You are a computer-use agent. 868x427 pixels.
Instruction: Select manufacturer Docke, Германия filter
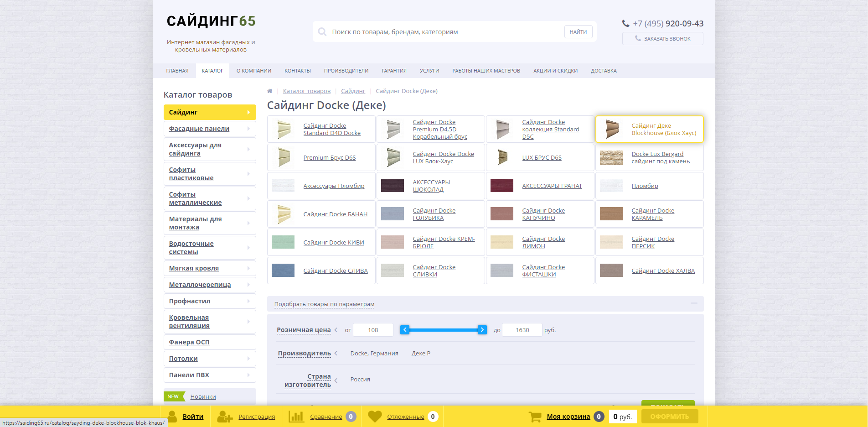coord(374,354)
